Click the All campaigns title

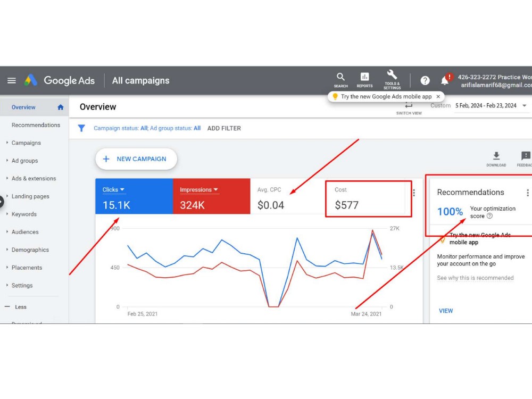(x=140, y=81)
